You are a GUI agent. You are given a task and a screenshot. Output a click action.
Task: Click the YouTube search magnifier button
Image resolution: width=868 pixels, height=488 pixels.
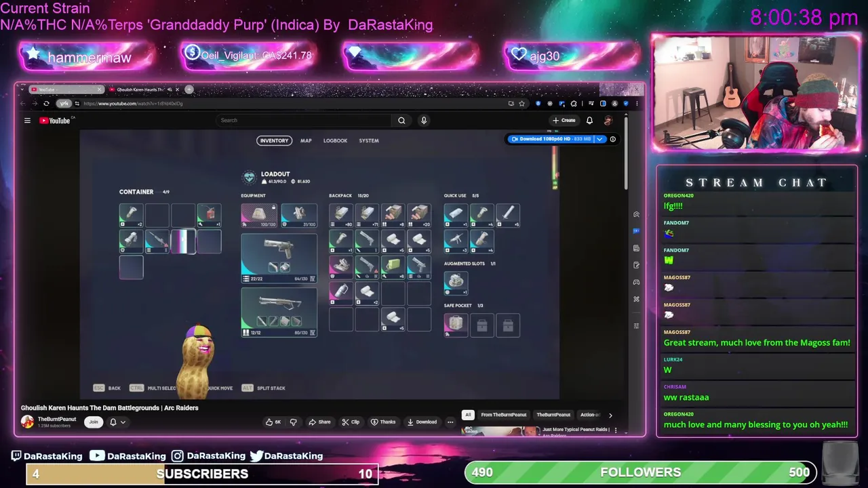pos(401,121)
